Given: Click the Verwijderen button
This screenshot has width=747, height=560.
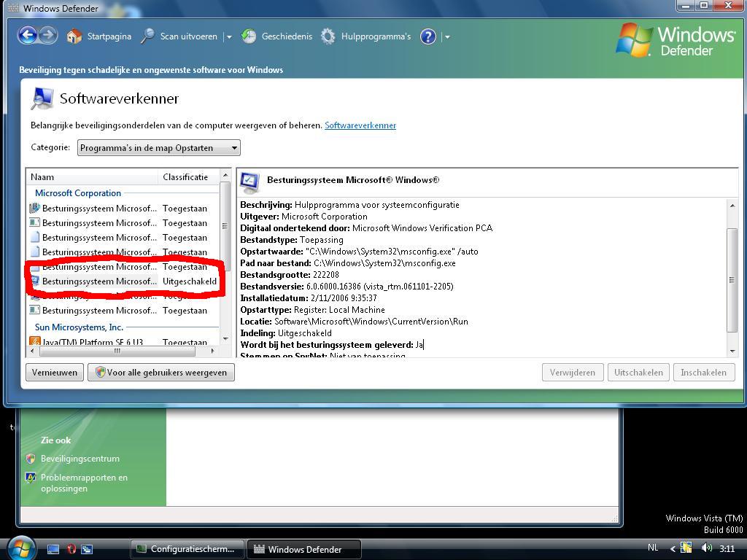Looking at the screenshot, I should tap(573, 373).
